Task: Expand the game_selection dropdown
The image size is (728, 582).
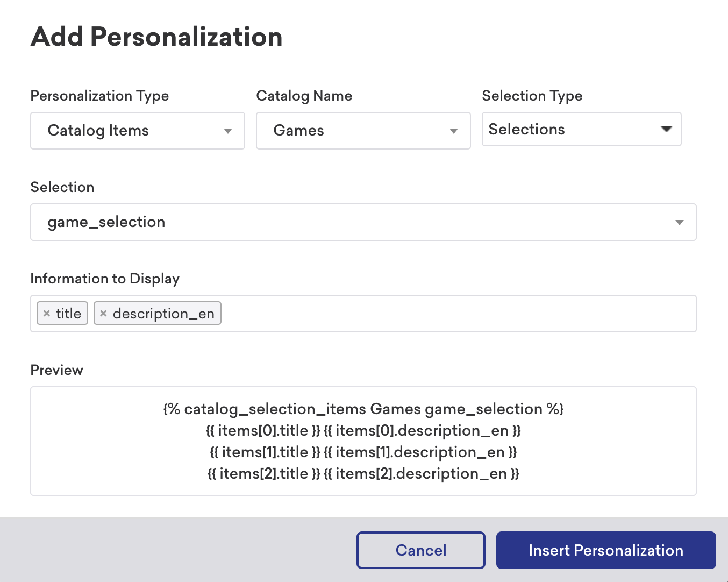Action: point(363,222)
